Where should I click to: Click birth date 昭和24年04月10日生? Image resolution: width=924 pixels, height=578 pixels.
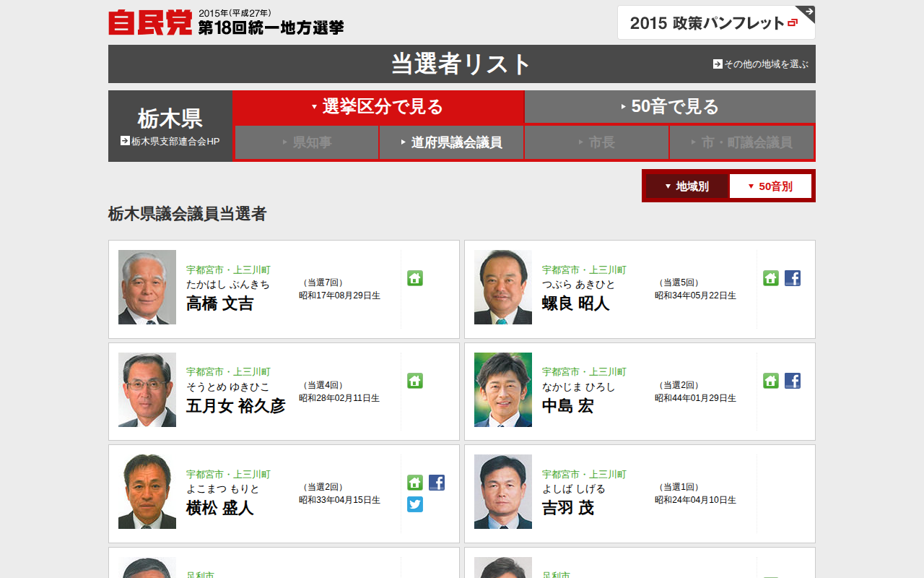(x=696, y=500)
